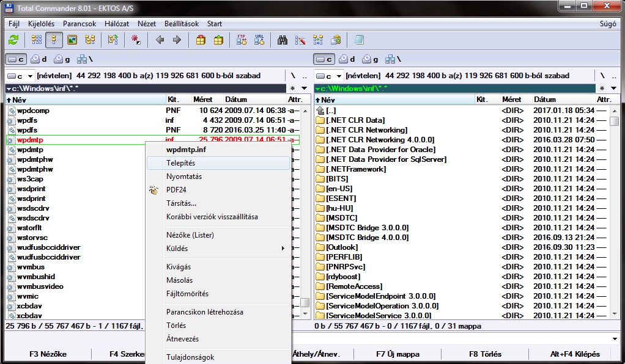The image size is (625, 364).
Task: Choose Telepítés in the context menu
Action: (218, 163)
